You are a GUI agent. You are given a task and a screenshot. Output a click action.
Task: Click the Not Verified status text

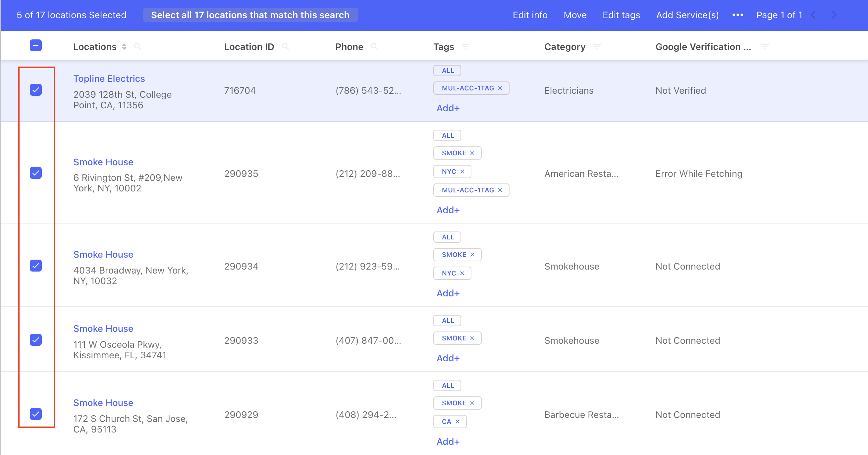[x=680, y=91]
